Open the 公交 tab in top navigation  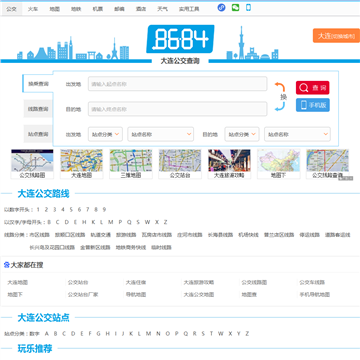11,9
